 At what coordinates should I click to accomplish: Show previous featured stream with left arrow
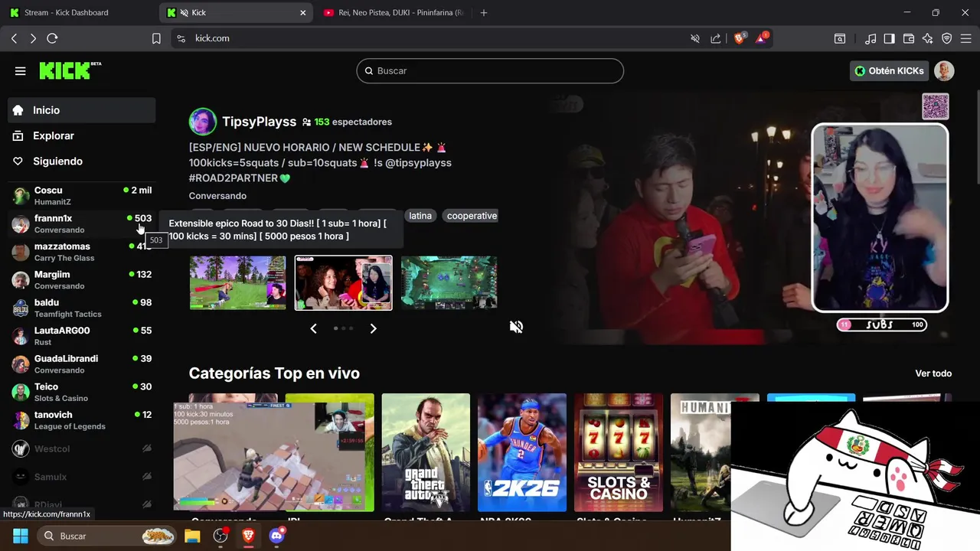click(313, 328)
